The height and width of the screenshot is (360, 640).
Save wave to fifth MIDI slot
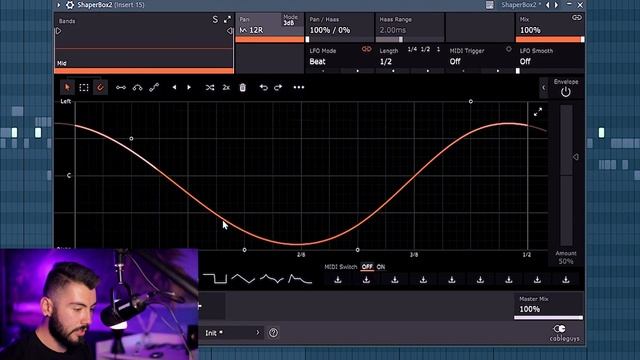click(452, 280)
